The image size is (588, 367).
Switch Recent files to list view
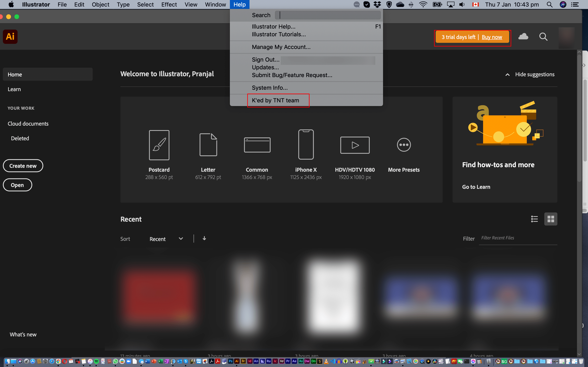pyautogui.click(x=534, y=219)
